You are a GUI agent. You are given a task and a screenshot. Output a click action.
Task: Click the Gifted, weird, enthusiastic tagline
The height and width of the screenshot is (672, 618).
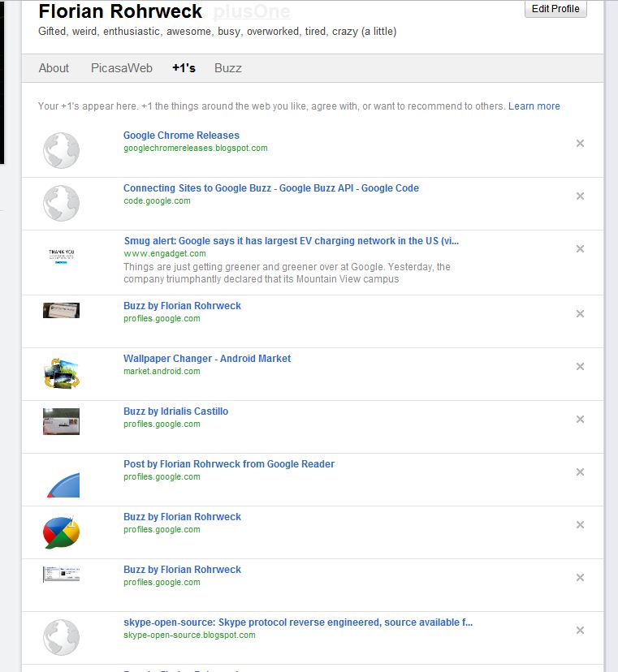[x=218, y=32]
